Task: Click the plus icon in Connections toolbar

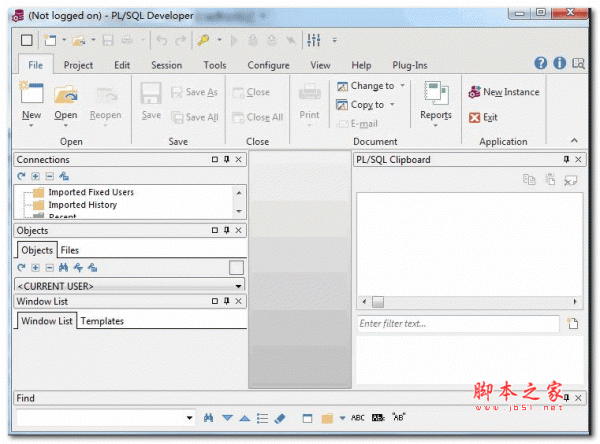Action: point(36,176)
